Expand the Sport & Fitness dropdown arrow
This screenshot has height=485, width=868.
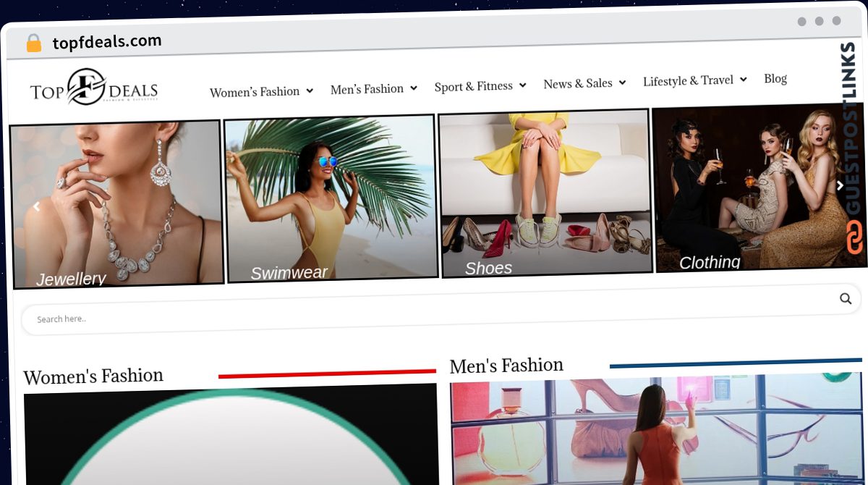tap(522, 85)
